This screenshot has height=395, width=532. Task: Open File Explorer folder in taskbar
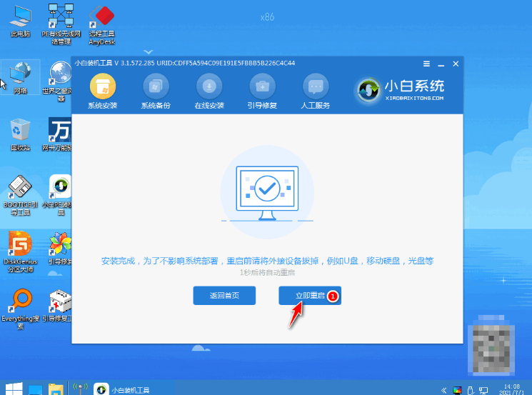[56, 389]
